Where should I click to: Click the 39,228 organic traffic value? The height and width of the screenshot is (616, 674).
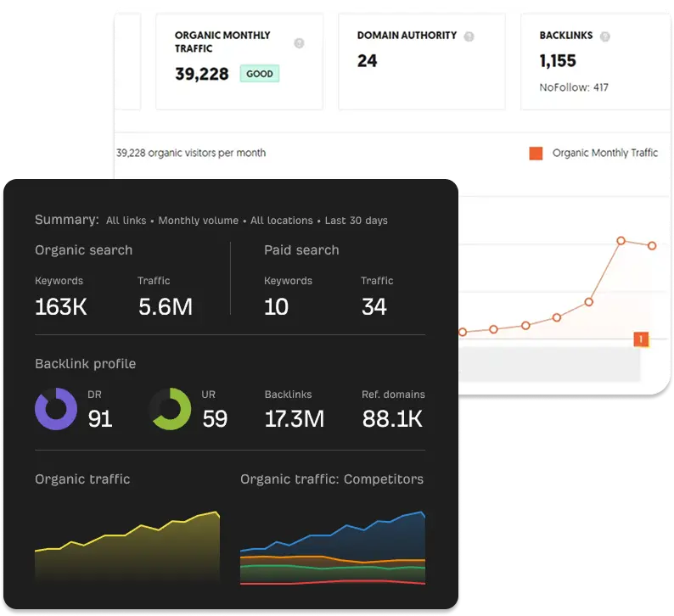pyautogui.click(x=201, y=74)
